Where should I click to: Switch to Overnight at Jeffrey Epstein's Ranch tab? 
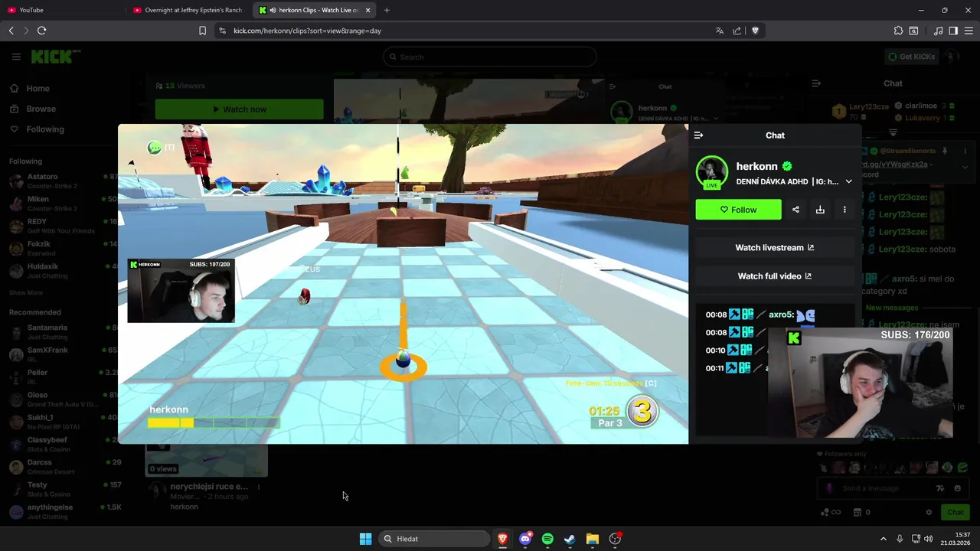(x=188, y=10)
